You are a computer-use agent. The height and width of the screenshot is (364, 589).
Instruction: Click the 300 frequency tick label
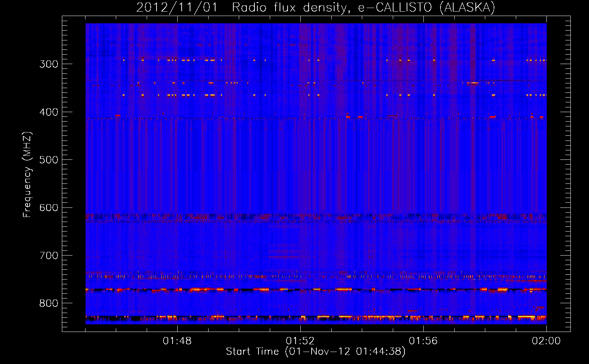click(x=49, y=64)
